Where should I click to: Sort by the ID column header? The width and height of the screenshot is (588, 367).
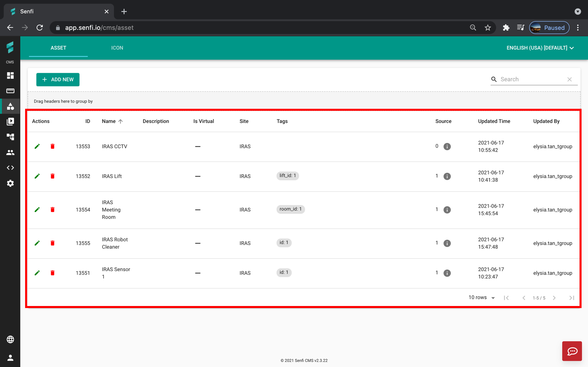pyautogui.click(x=88, y=121)
